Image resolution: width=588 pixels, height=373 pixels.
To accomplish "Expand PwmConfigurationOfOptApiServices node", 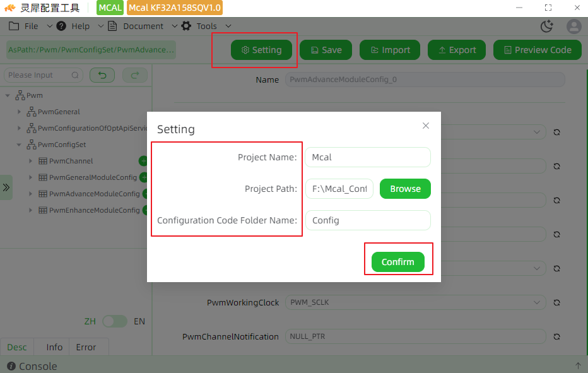I will pyautogui.click(x=19, y=128).
